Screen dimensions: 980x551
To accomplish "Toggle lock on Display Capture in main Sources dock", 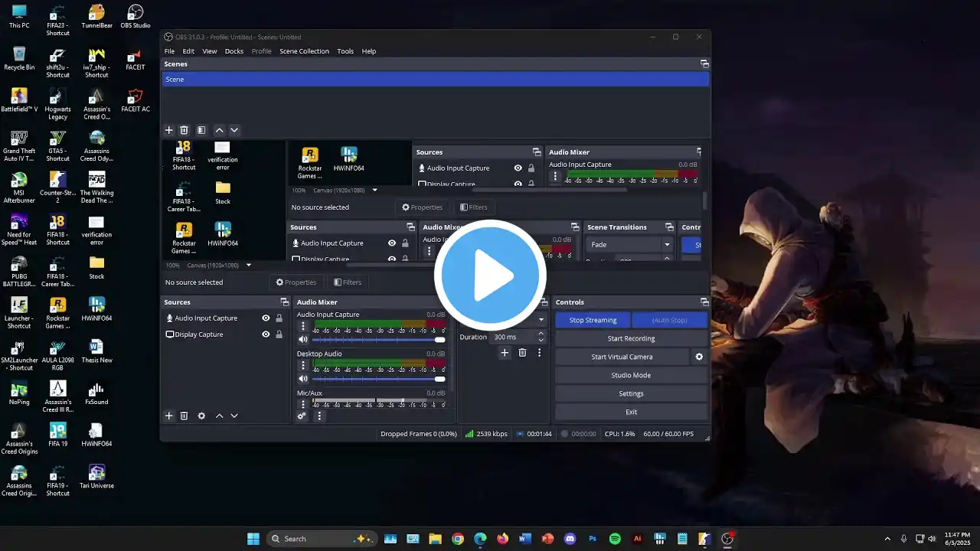I will pyautogui.click(x=279, y=334).
